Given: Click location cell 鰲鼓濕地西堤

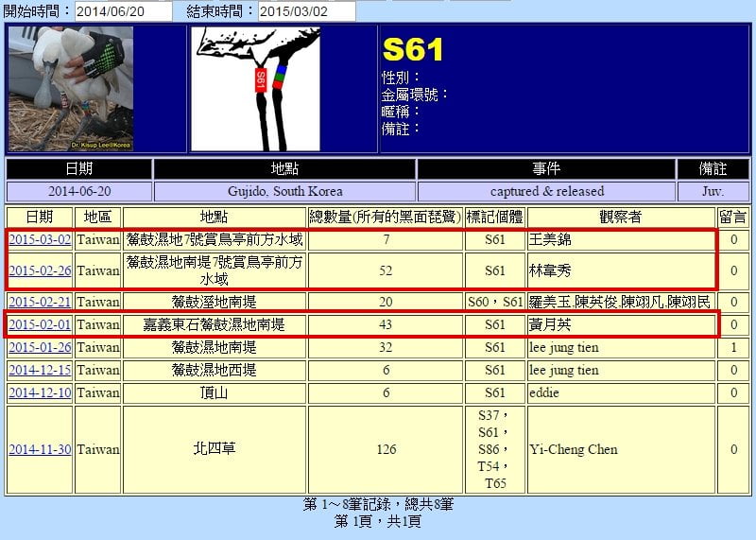Looking at the screenshot, I should [x=215, y=370].
